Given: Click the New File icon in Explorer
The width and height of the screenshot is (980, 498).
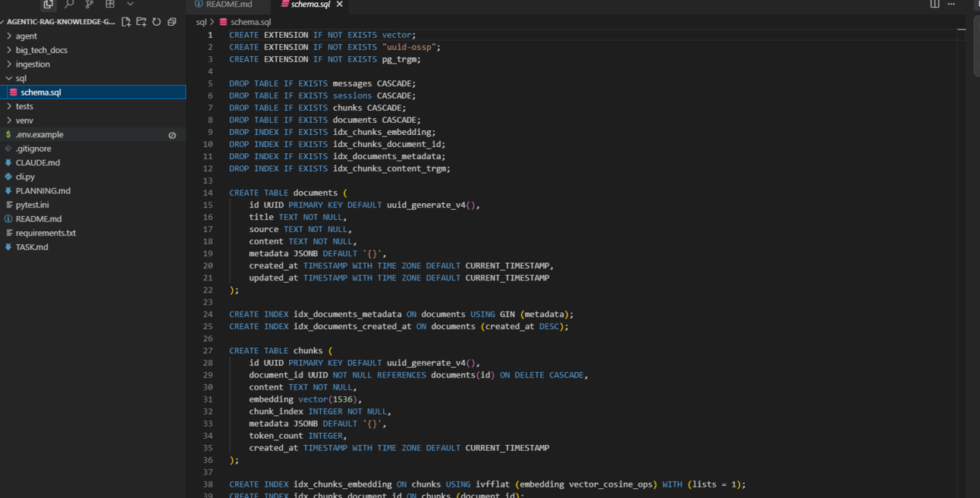Looking at the screenshot, I should pyautogui.click(x=126, y=22).
